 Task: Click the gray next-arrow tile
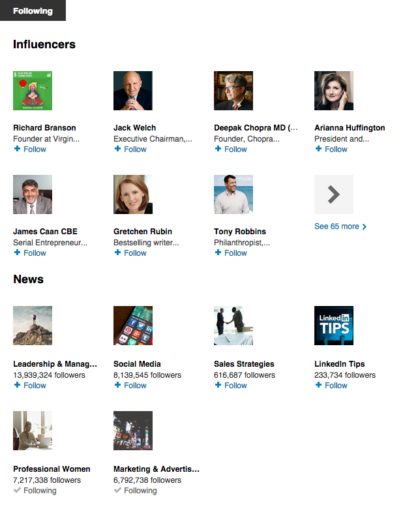(x=334, y=194)
